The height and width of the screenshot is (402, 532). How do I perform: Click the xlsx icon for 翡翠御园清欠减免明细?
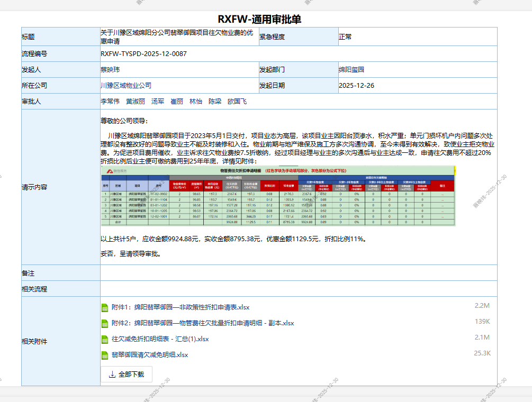pyautogui.click(x=104, y=355)
